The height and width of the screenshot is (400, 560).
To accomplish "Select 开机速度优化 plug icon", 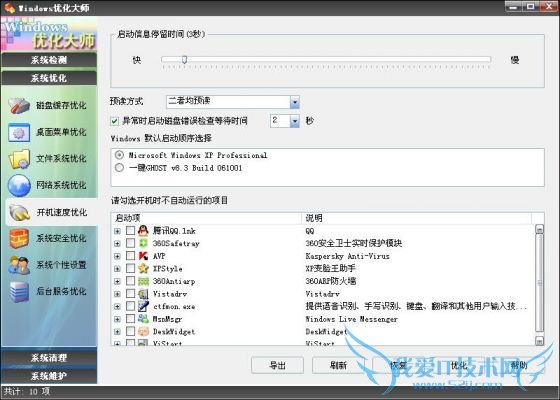I will tap(19, 212).
